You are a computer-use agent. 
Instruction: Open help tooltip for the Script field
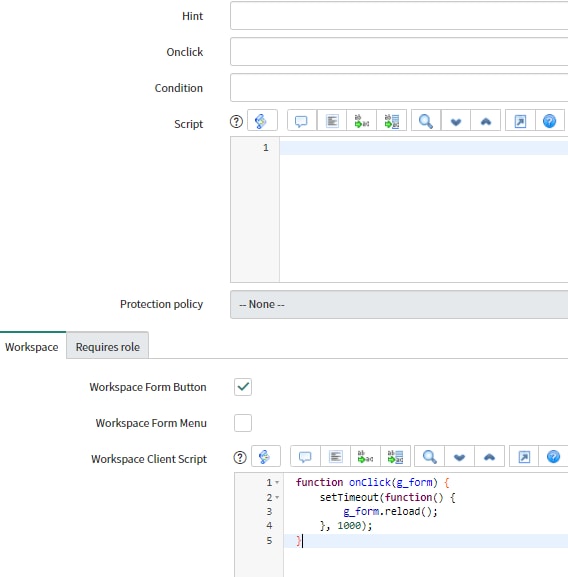236,121
